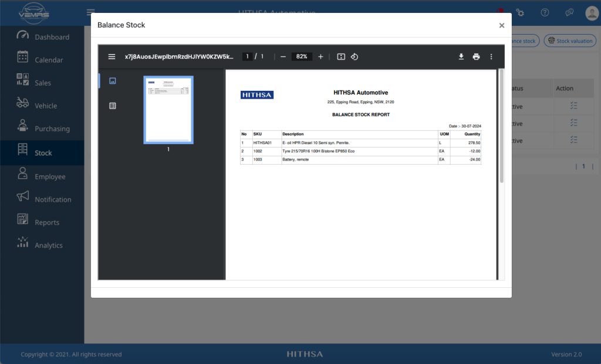601x364 pixels.
Task: Open Sales section in sidebar
Action: tap(42, 83)
